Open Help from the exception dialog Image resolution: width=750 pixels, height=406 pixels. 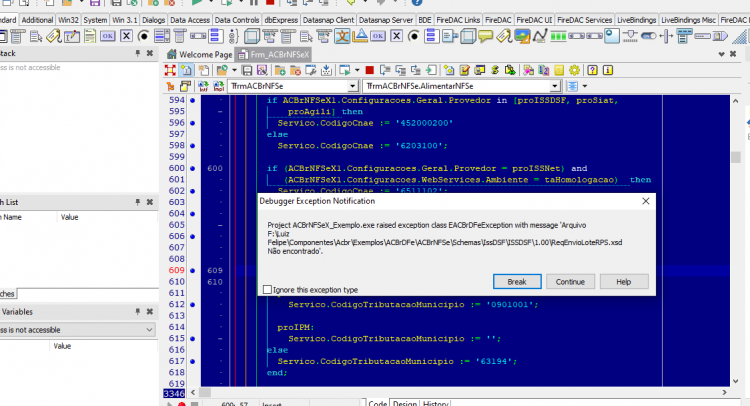click(x=624, y=282)
